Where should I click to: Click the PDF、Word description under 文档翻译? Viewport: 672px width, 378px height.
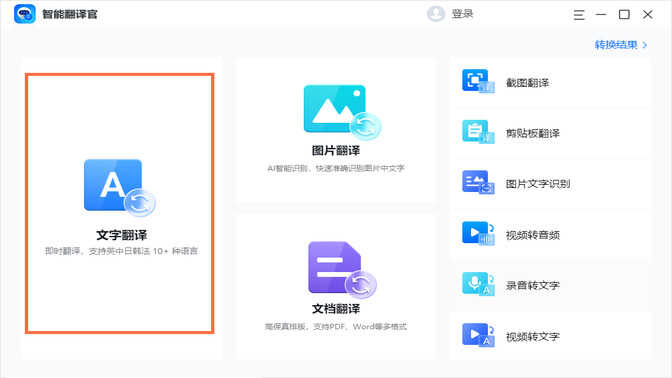336,327
